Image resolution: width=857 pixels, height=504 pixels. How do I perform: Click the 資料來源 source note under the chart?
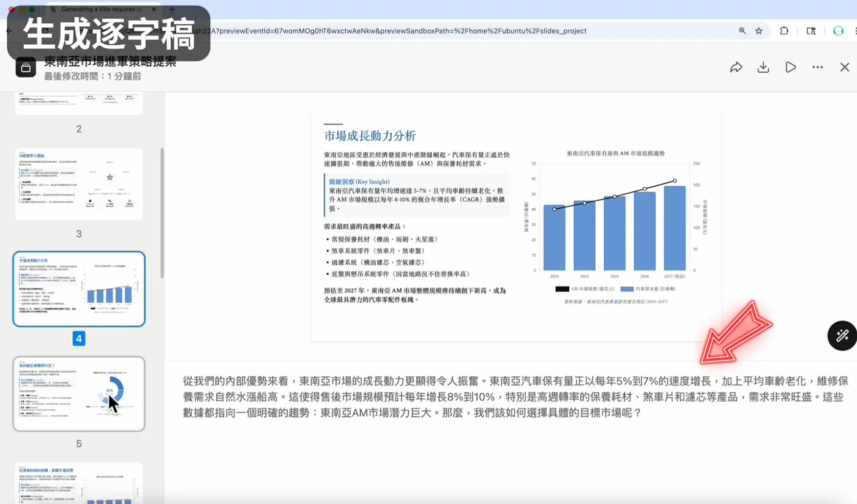click(x=615, y=302)
